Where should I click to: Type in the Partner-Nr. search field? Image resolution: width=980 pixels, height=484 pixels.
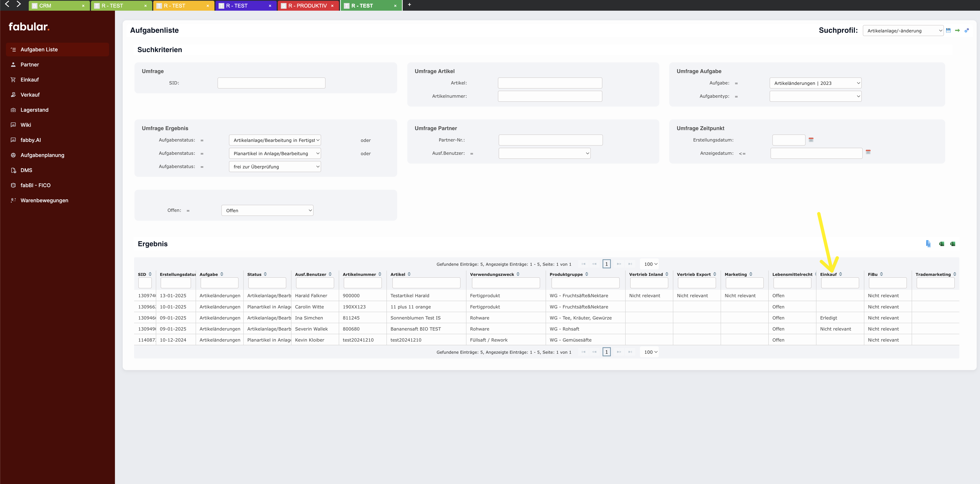tap(550, 140)
